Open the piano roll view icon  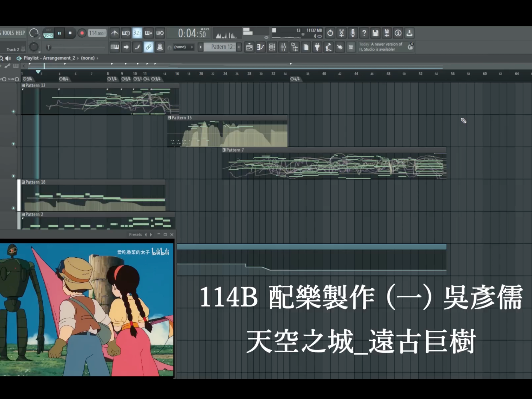[x=261, y=47]
